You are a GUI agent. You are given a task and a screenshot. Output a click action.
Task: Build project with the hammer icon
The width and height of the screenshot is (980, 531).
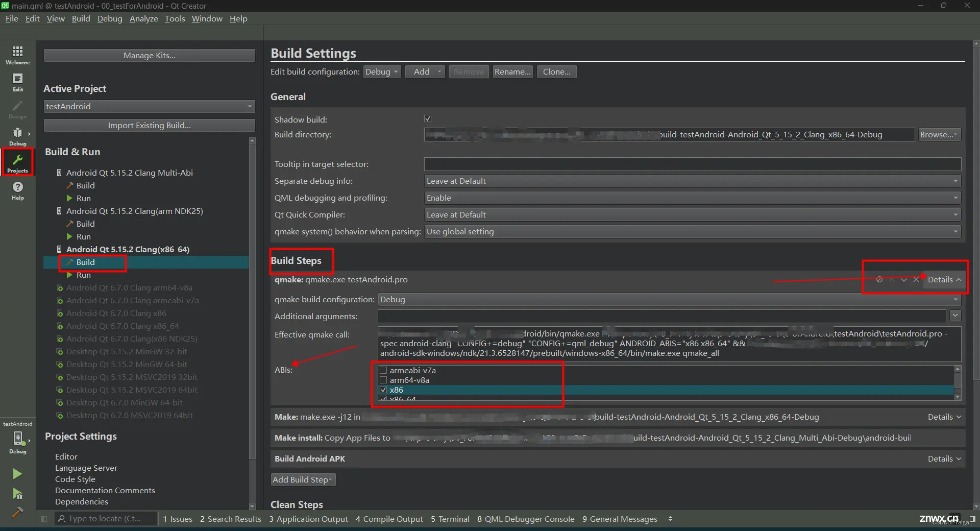coord(17,512)
